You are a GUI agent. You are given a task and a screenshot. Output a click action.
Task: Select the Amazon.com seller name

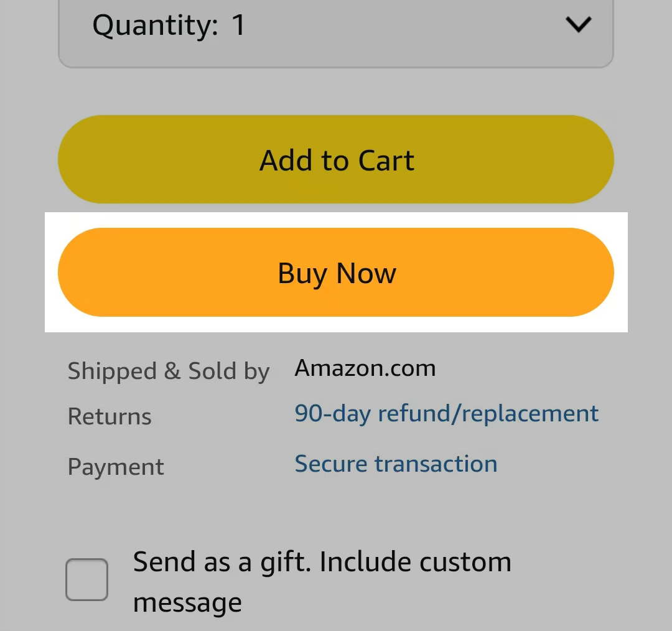tap(365, 368)
